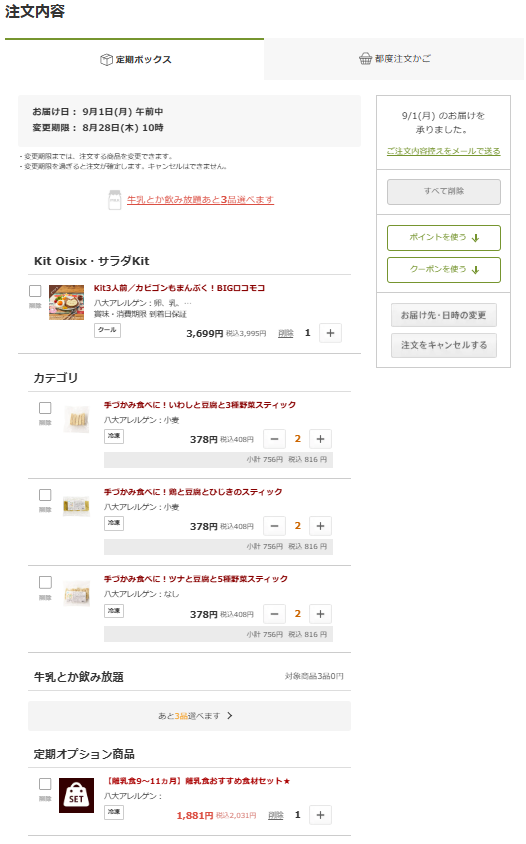The image size is (526, 844).
Task: Decrease quantity of いわしと豆腐 sticks
Action: click(x=275, y=439)
